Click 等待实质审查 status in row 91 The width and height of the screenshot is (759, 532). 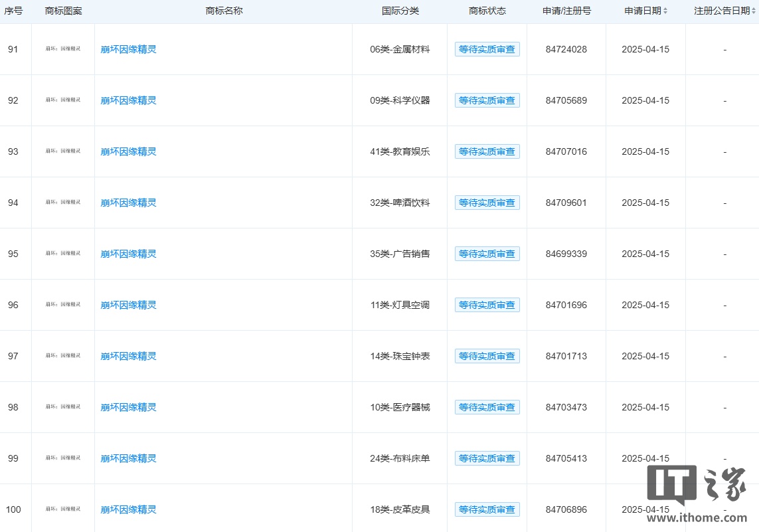(x=487, y=49)
